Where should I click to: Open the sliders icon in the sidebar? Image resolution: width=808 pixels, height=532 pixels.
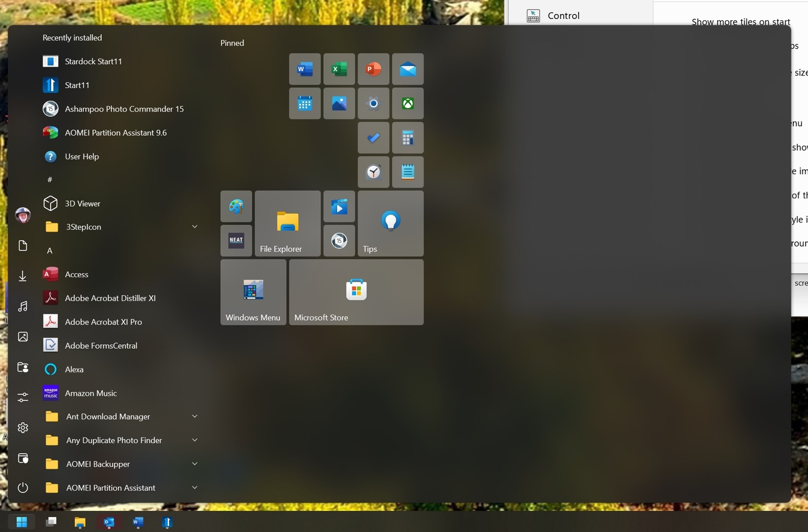(x=23, y=397)
